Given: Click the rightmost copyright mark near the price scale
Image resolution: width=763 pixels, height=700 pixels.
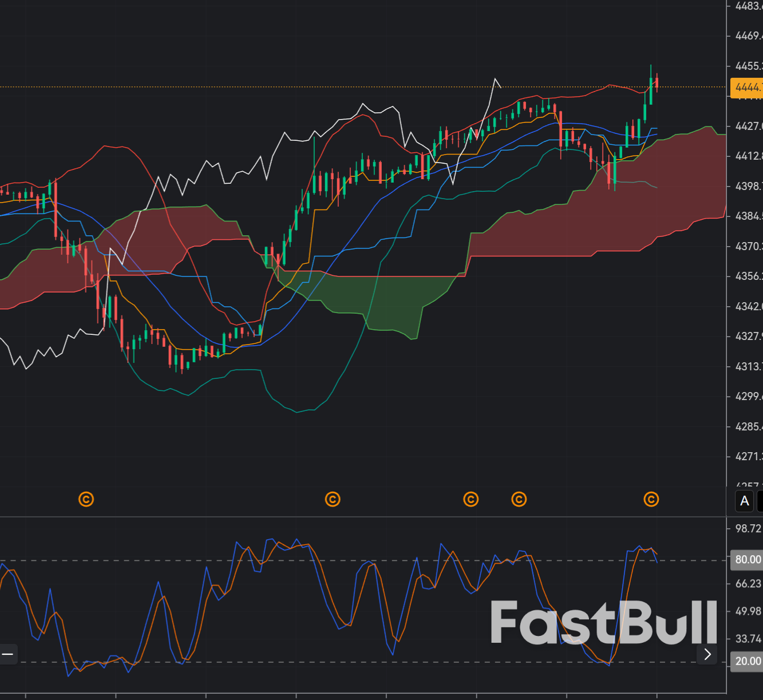Looking at the screenshot, I should [x=651, y=499].
